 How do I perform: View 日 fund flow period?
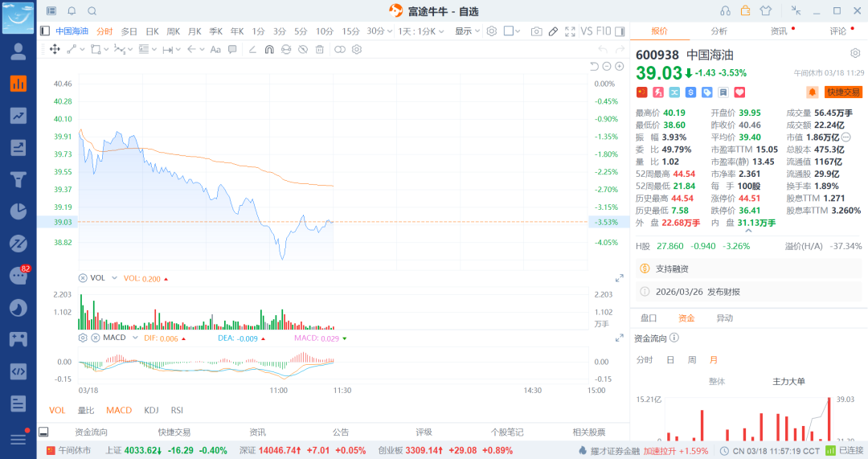coord(669,360)
